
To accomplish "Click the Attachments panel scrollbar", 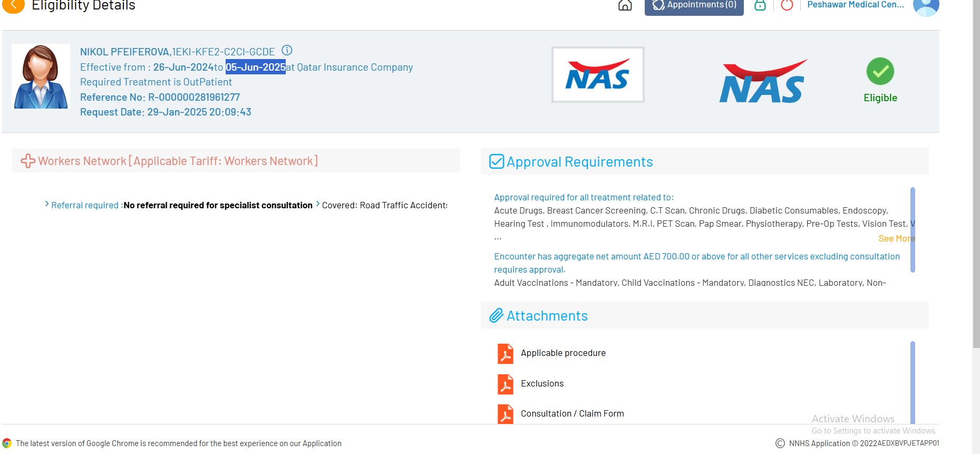I will (x=913, y=382).
